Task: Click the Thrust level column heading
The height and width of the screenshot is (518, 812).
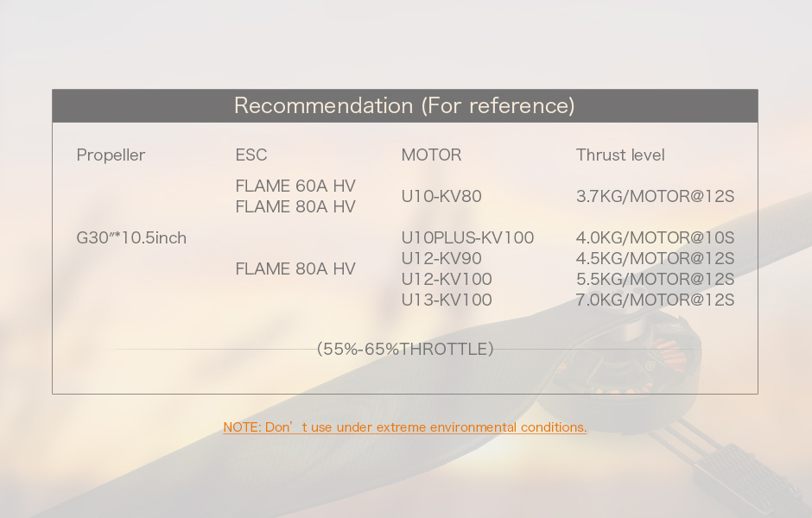Action: (620, 155)
